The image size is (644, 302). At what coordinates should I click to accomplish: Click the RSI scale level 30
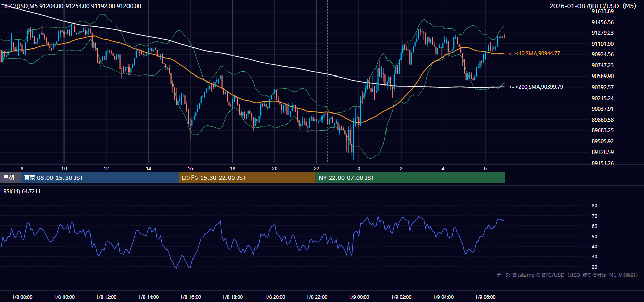594,257
